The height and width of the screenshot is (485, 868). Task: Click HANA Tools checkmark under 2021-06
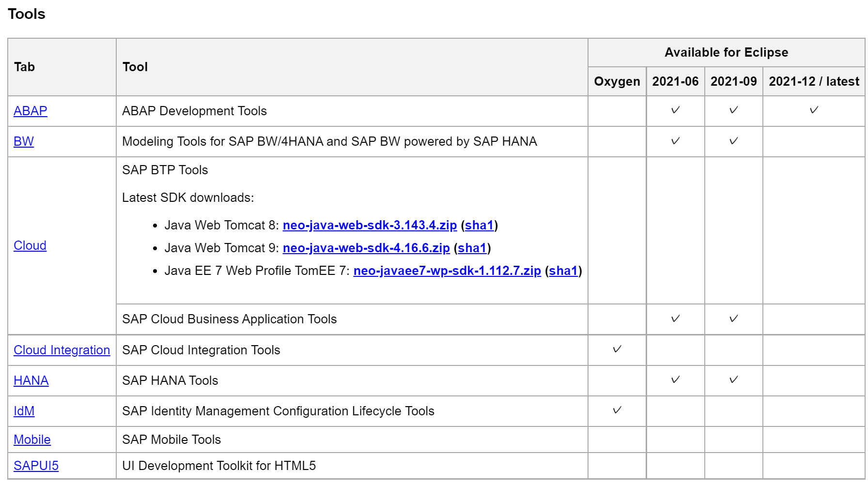coord(675,379)
